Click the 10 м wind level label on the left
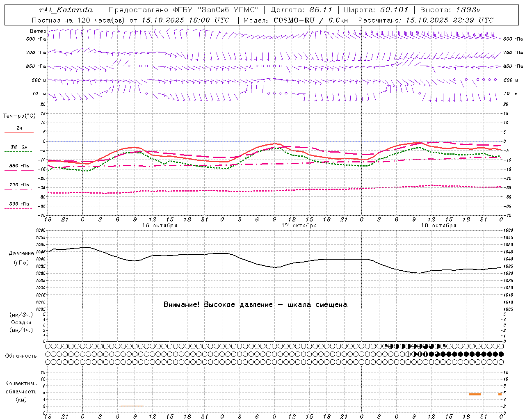This screenshot has height=420, width=525. pos(39,94)
